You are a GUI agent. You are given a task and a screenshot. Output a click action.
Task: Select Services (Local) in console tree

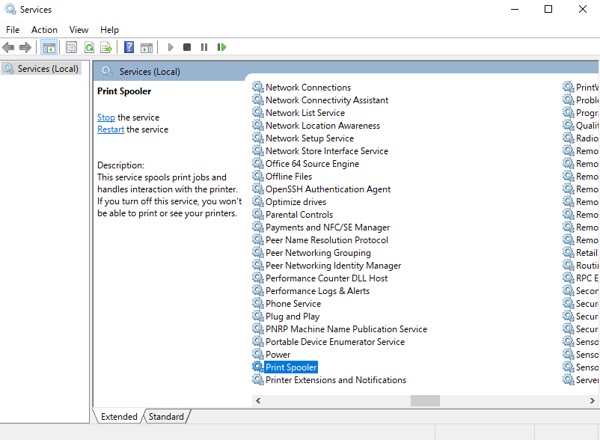[41, 68]
